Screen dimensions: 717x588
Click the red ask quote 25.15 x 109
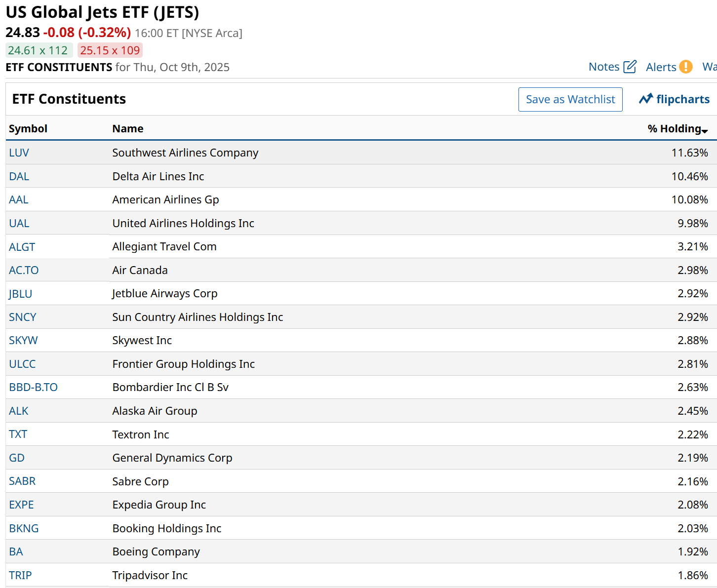pos(110,50)
